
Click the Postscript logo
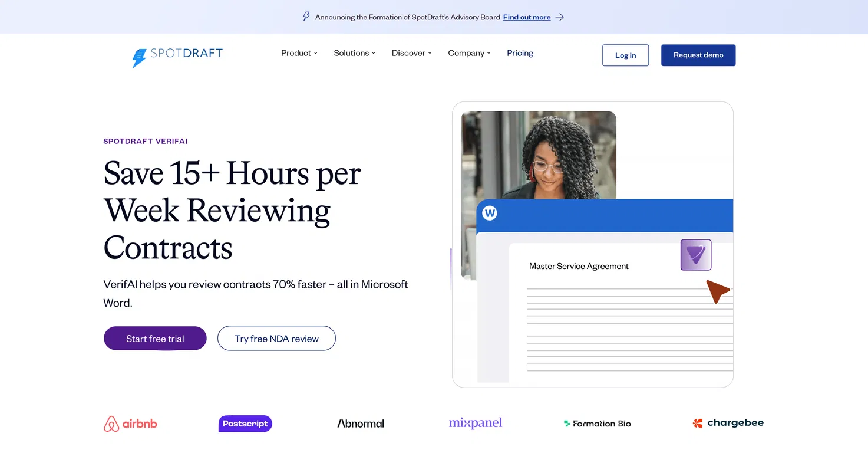pos(245,424)
